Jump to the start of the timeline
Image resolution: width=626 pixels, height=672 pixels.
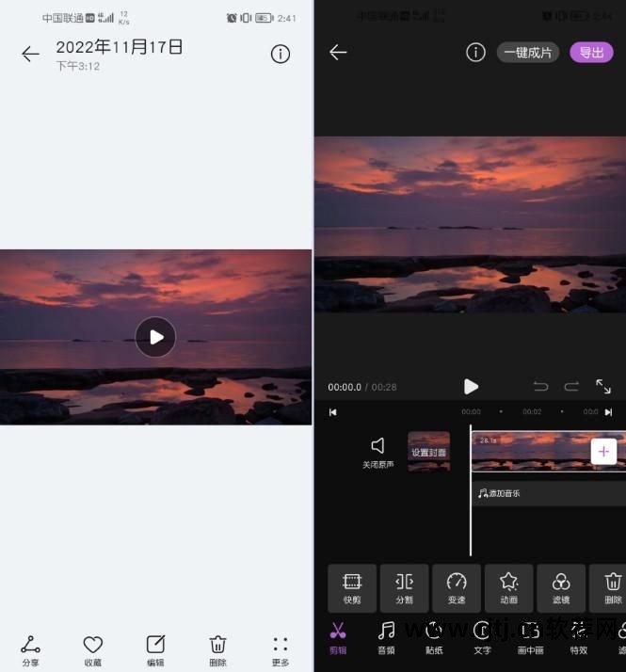[x=332, y=412]
